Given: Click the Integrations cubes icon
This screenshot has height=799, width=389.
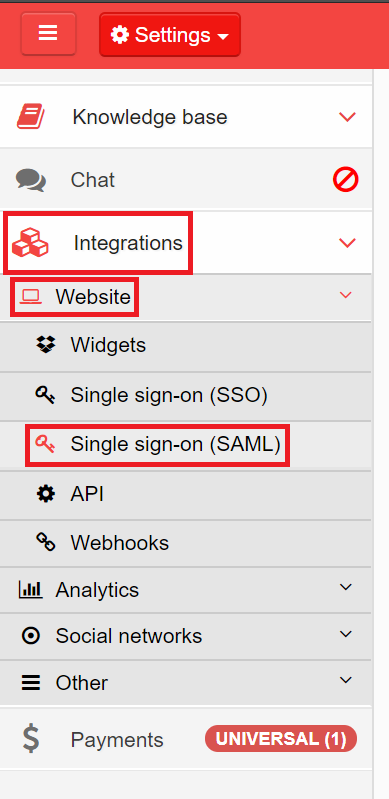Looking at the screenshot, I should pyautogui.click(x=30, y=243).
